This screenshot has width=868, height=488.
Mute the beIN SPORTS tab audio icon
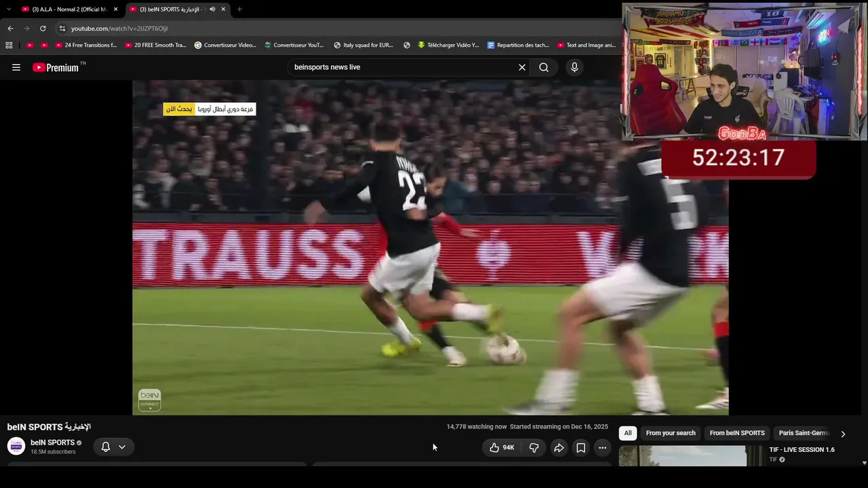pyautogui.click(x=212, y=9)
